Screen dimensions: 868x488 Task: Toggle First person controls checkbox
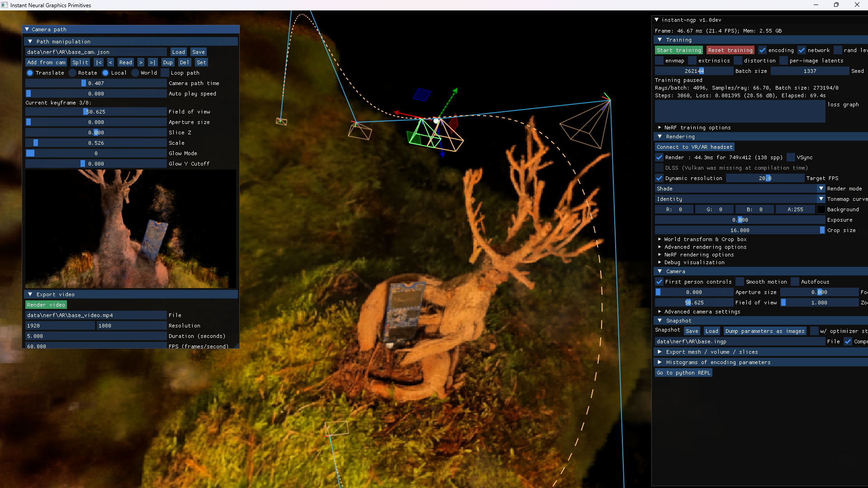659,282
